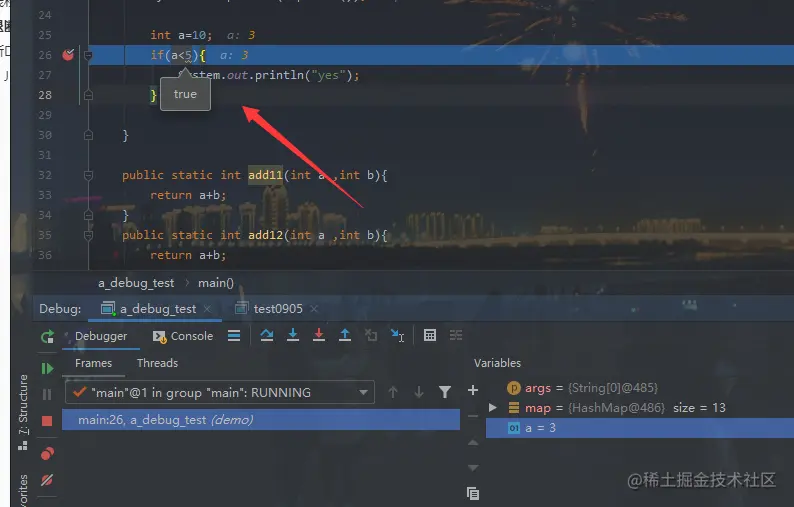This screenshot has height=507, width=794.
Task: Select previous frame up arrow
Action: pos(393,392)
